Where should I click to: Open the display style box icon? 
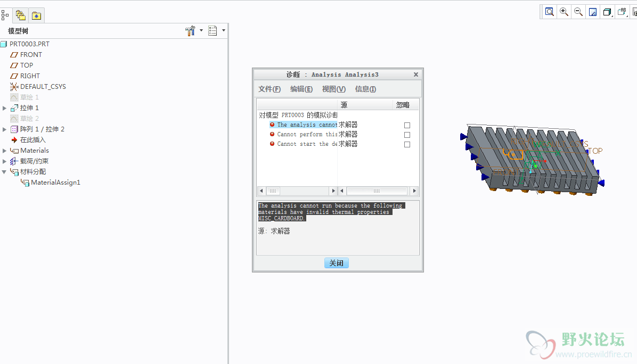[x=607, y=12]
